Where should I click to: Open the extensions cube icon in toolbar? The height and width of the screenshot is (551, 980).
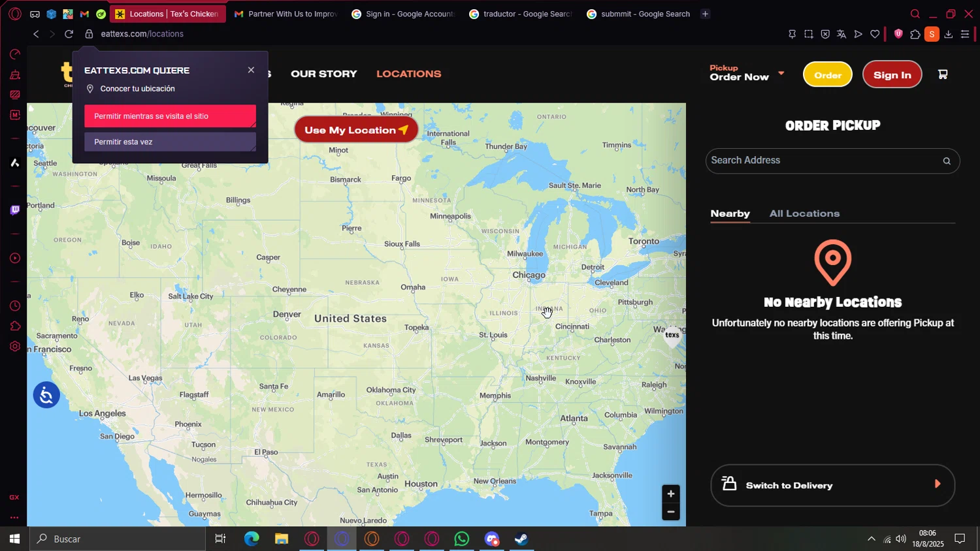[x=915, y=35]
